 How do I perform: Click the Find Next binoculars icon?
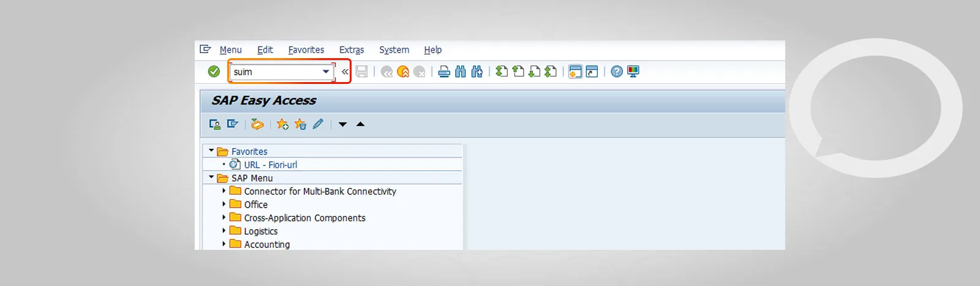(x=477, y=72)
